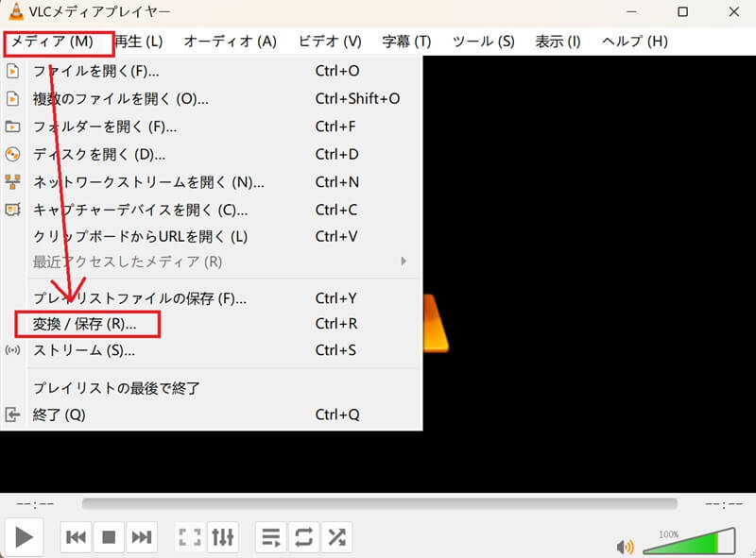
Task: Click the quit exit icon
Action: 12,414
